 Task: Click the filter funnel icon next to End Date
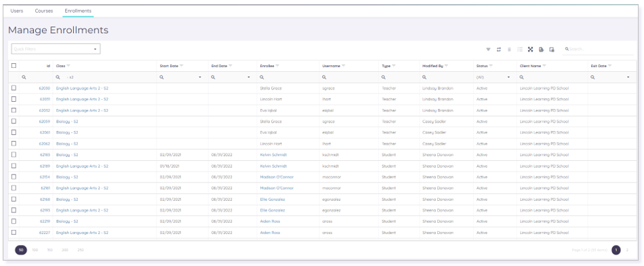pos(230,66)
